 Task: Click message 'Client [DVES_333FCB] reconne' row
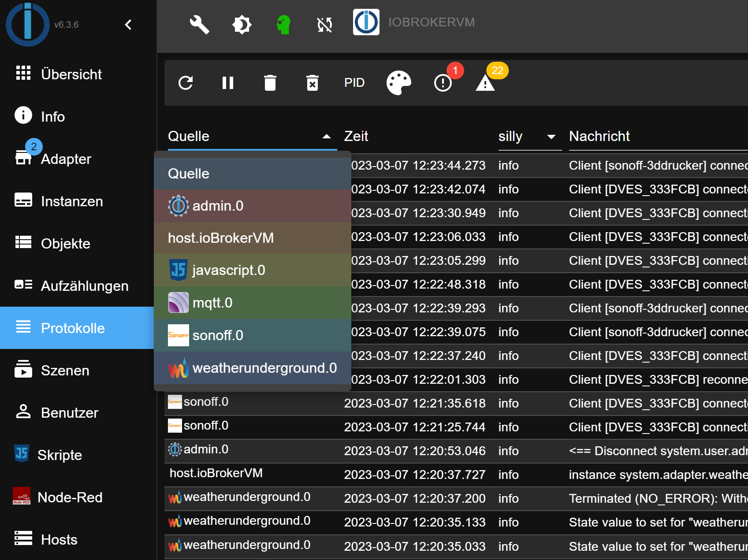point(659,379)
